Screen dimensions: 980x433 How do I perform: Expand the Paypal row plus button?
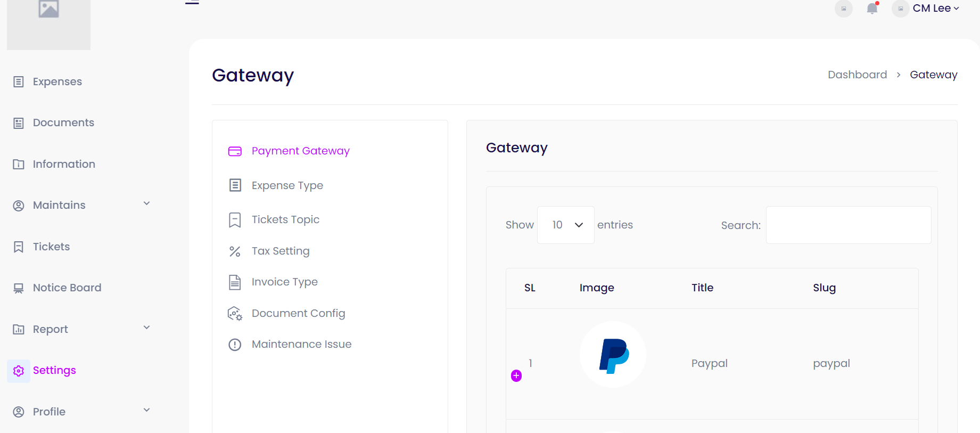point(516,376)
